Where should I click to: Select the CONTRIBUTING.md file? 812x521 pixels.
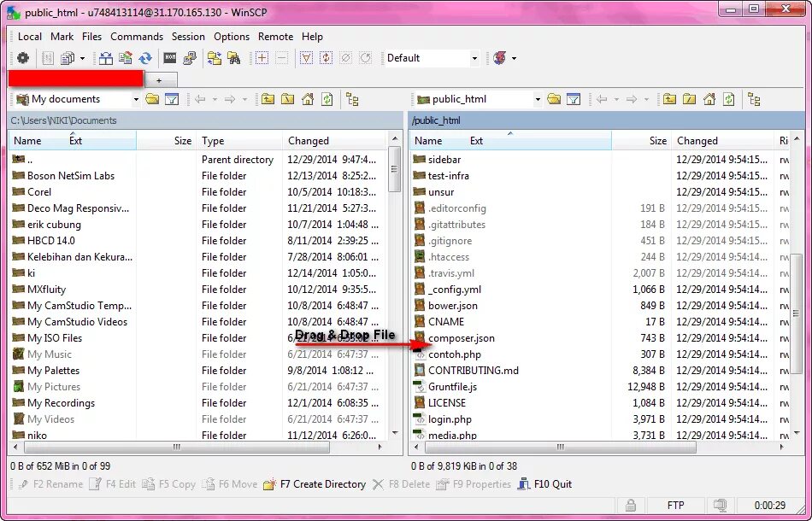(473, 371)
